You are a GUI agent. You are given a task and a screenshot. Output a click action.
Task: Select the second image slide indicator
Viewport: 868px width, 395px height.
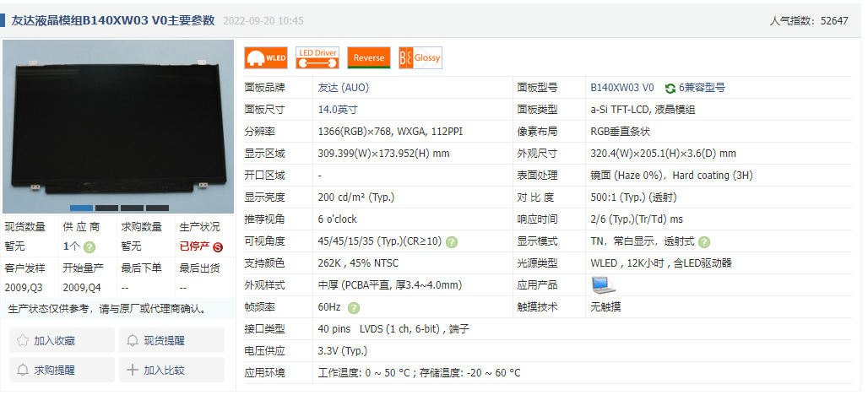(x=107, y=208)
